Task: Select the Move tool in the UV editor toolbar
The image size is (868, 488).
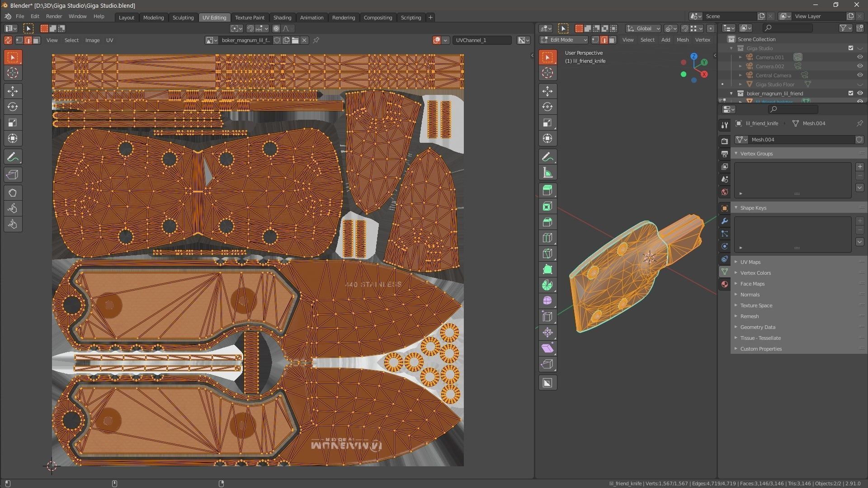Action: click(x=13, y=91)
